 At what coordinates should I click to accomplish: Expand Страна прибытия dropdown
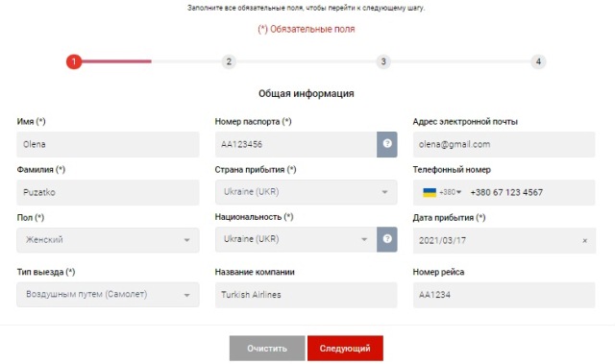tap(306, 192)
